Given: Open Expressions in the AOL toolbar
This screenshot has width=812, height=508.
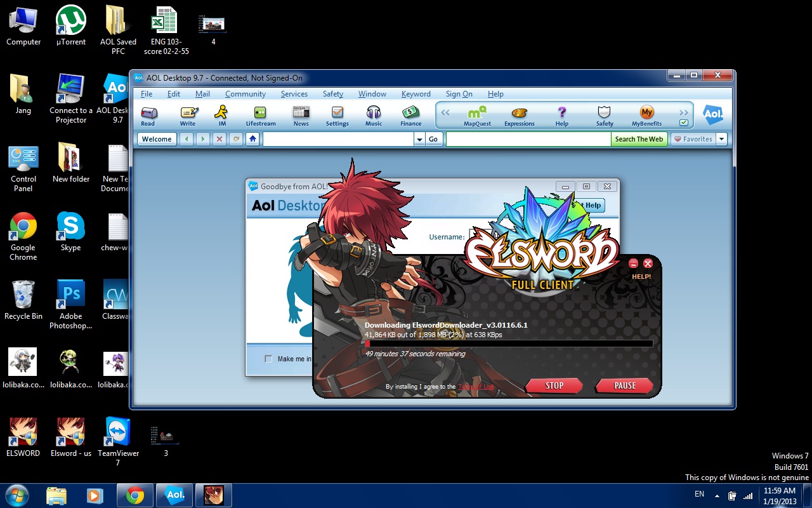Looking at the screenshot, I should (520, 116).
